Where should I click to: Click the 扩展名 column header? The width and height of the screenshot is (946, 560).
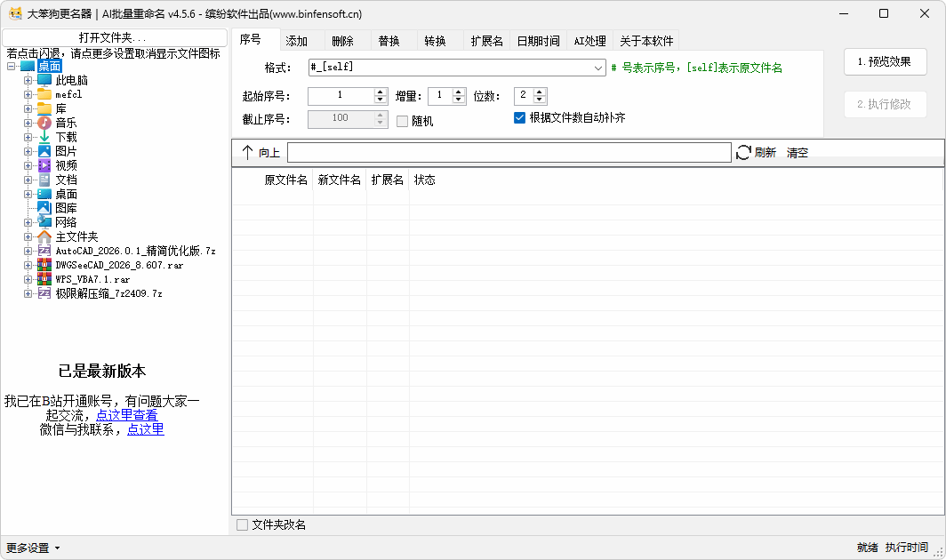click(388, 180)
